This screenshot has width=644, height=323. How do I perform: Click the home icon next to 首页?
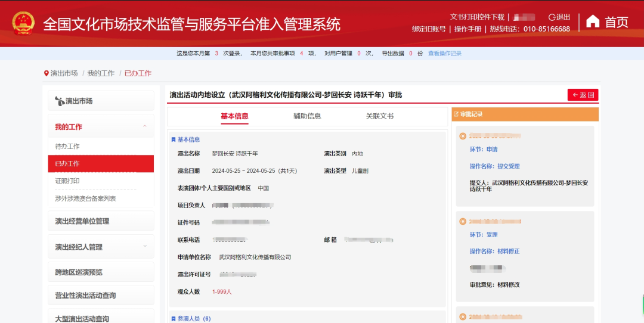click(593, 22)
